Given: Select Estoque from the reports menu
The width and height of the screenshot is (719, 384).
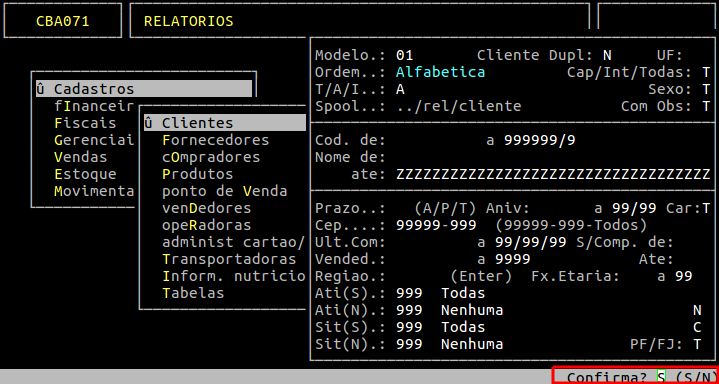Looking at the screenshot, I should (x=85, y=174).
